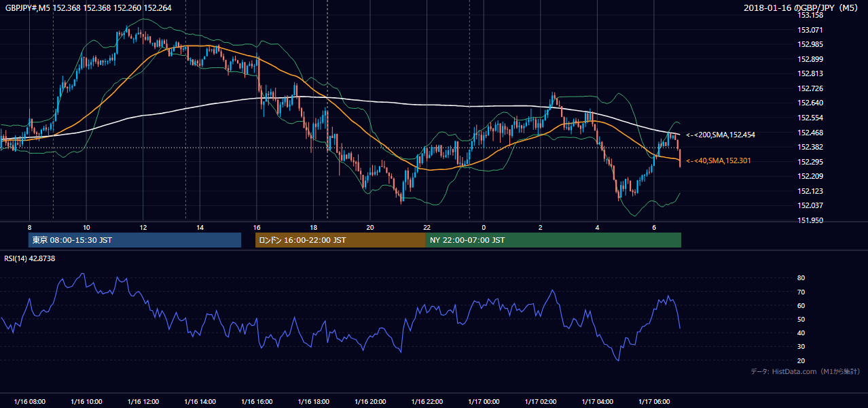This screenshot has width=868, height=408.
Task: Click the 40,SMA,152.301 label
Action: [x=720, y=160]
